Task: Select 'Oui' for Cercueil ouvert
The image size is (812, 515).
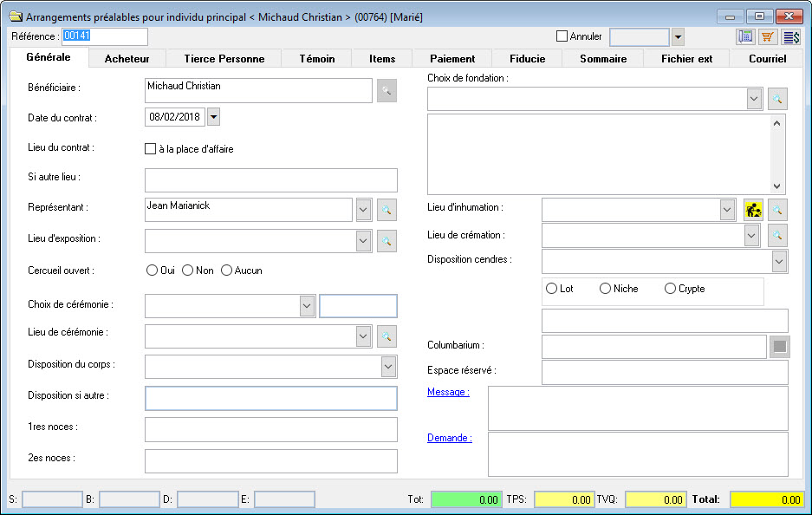Action: coord(153,271)
